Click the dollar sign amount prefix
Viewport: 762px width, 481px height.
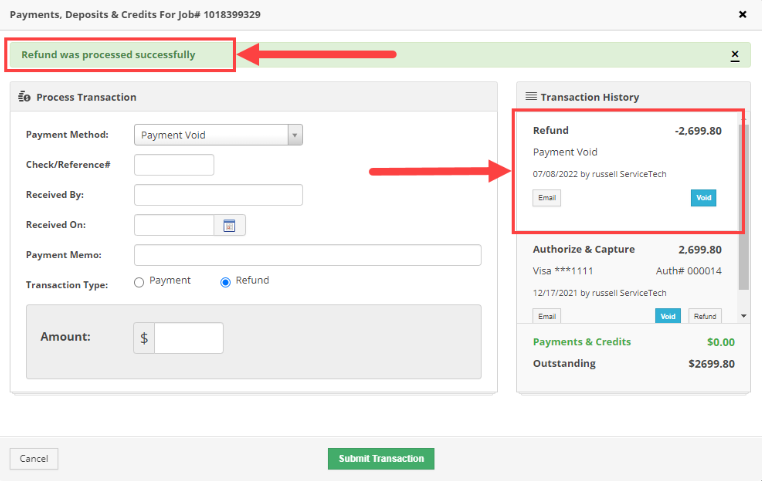click(x=144, y=338)
